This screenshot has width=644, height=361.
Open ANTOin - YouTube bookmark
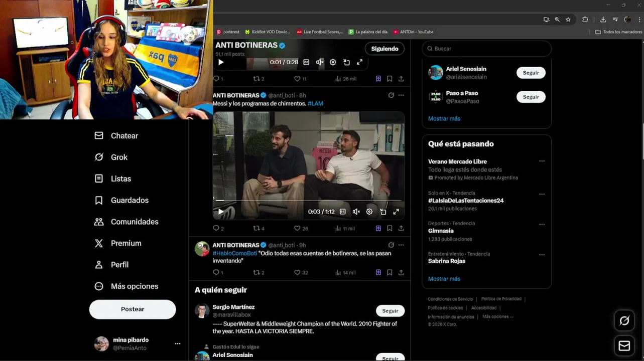click(x=413, y=32)
